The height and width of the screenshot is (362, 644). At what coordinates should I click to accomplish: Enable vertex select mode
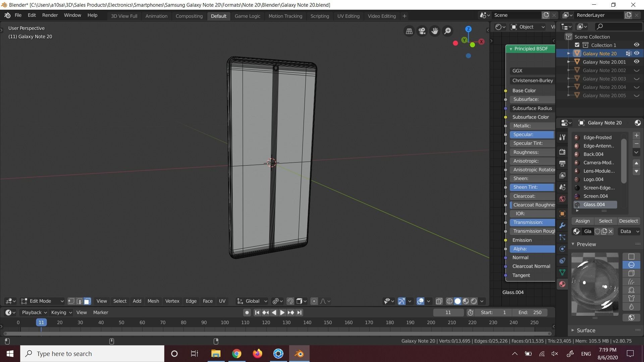tap(71, 301)
